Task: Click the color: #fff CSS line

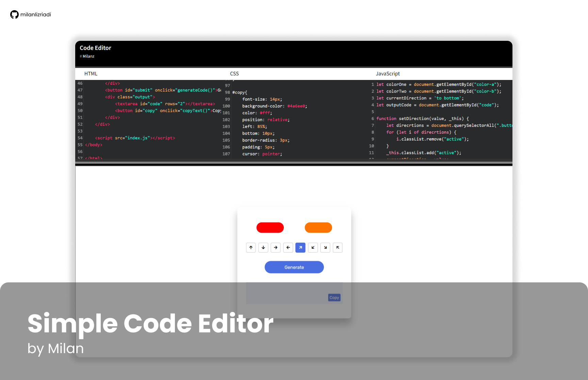Action: 257,113
